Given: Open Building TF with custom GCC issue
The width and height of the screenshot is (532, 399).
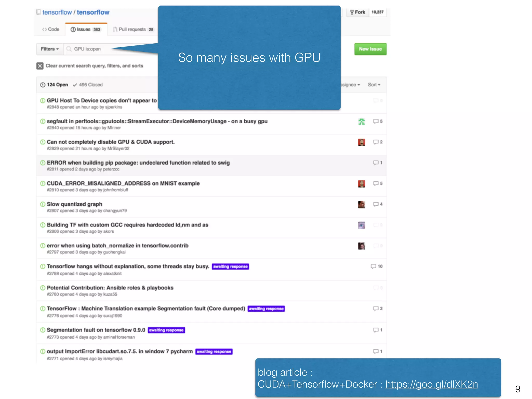Looking at the screenshot, I should pyautogui.click(x=128, y=225).
